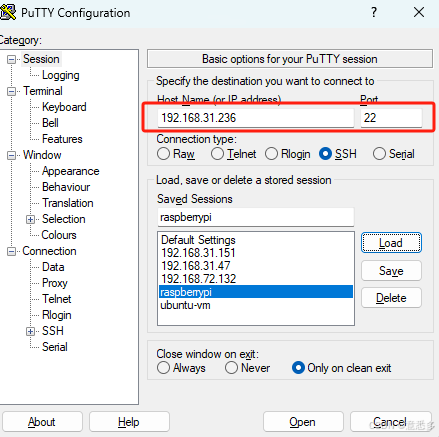Click the PuTTY icon in the title bar
Screen dimensions: 439x437
pyautogui.click(x=7, y=12)
